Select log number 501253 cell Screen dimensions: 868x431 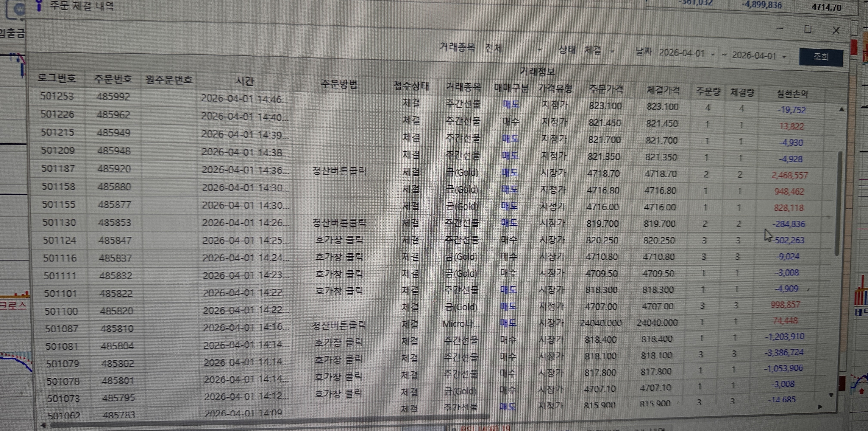(x=57, y=96)
